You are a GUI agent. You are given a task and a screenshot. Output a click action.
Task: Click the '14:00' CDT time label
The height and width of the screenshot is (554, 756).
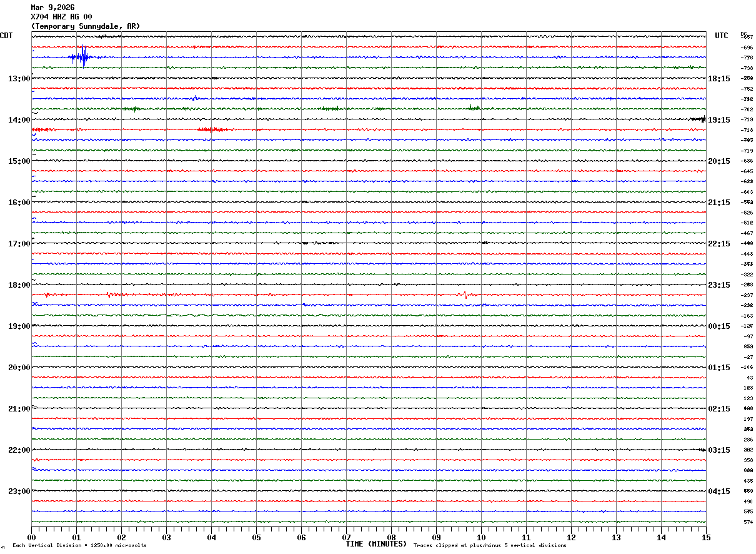(19, 120)
